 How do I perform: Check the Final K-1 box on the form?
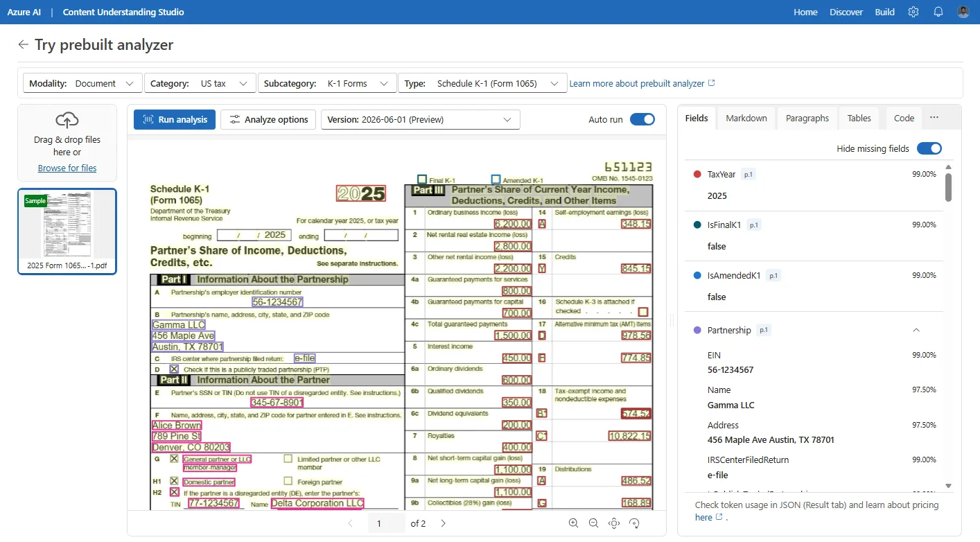[x=422, y=179]
